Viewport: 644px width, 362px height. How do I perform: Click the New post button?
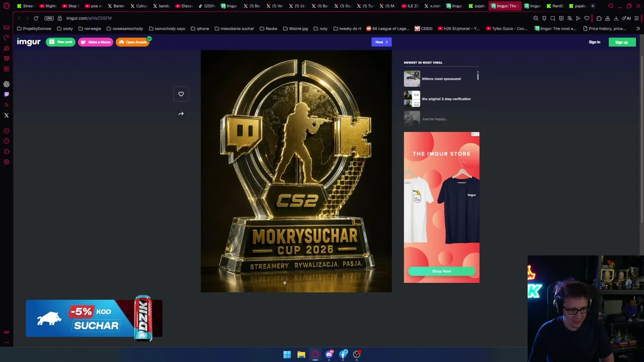60,42
